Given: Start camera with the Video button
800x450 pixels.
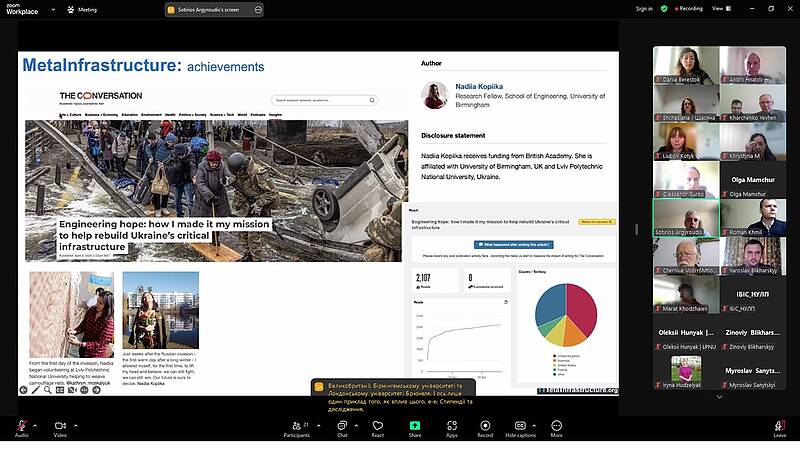Looking at the screenshot, I should pyautogui.click(x=60, y=428).
